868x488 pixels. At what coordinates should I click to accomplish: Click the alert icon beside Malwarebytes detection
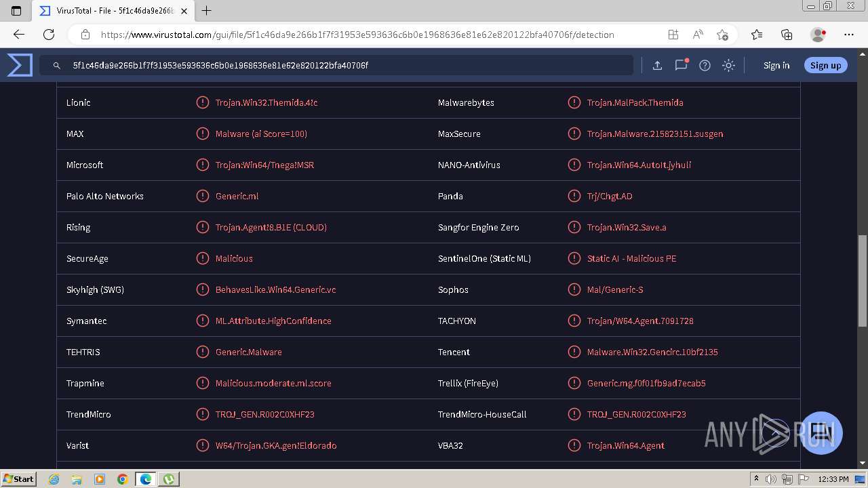(574, 102)
